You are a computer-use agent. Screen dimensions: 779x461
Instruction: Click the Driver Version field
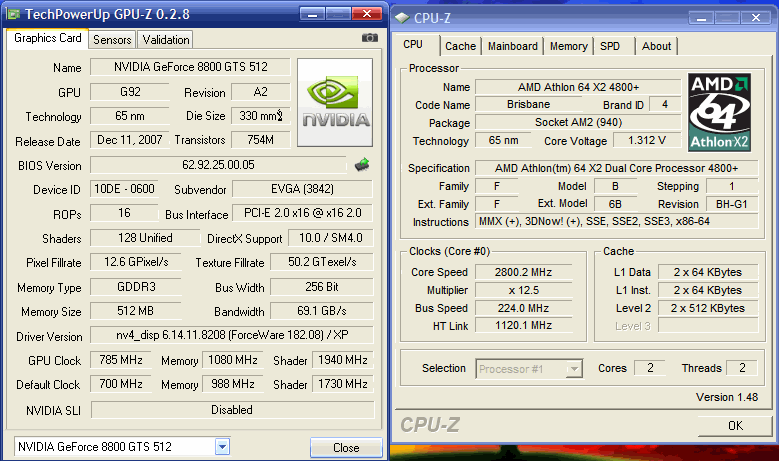coord(232,335)
